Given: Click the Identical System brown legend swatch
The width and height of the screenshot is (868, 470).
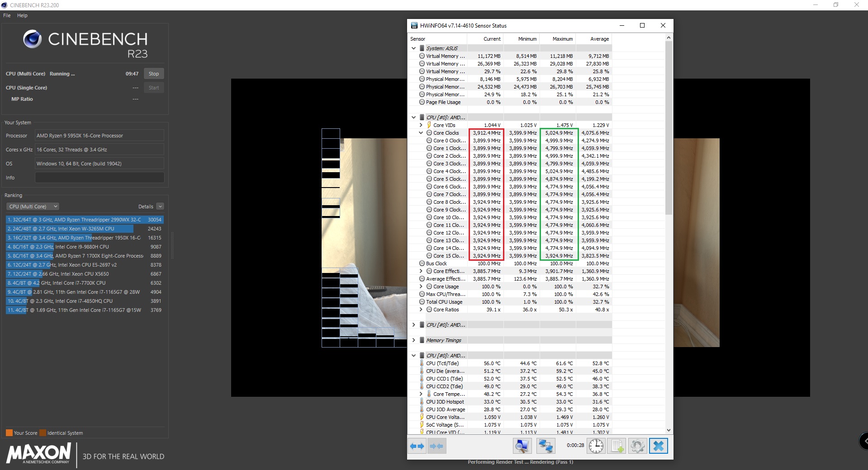Looking at the screenshot, I should (x=43, y=432).
